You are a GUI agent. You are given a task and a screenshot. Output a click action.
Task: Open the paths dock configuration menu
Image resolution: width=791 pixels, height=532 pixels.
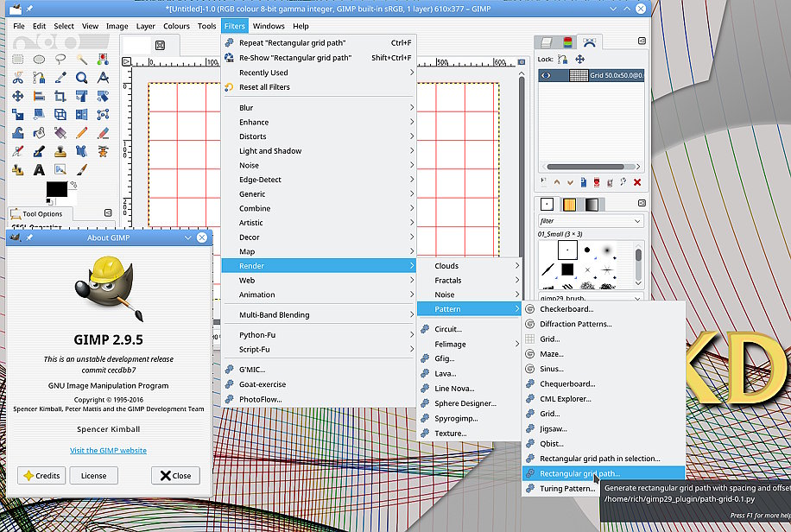tap(642, 41)
